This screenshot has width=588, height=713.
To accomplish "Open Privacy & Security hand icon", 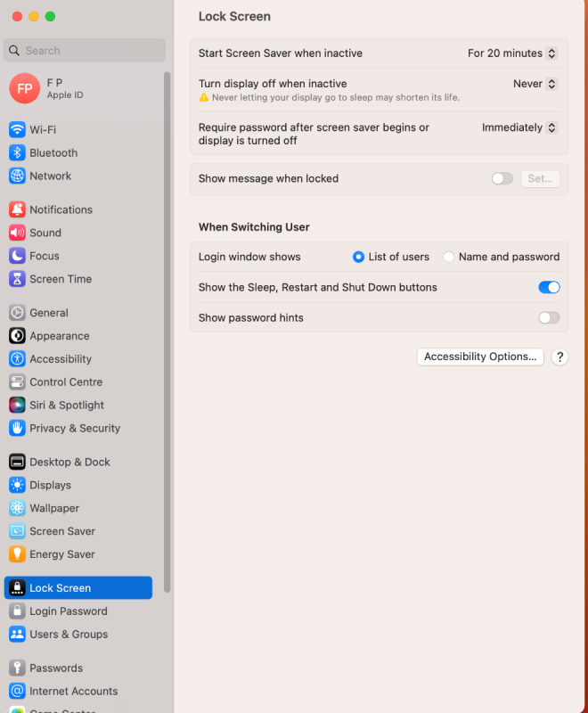I will pyautogui.click(x=17, y=429).
